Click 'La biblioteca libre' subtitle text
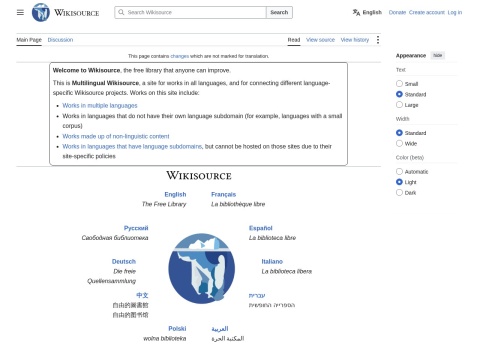Screen dimensions: 480x360 (x=272, y=238)
